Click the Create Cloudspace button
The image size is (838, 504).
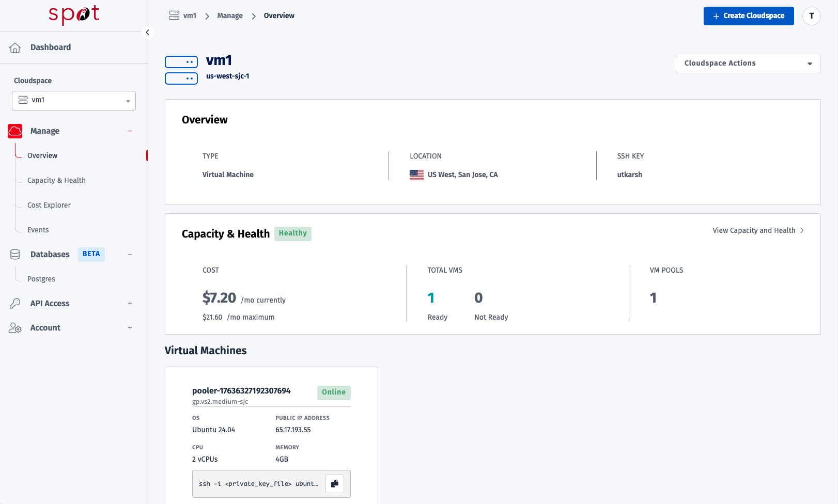coord(748,16)
